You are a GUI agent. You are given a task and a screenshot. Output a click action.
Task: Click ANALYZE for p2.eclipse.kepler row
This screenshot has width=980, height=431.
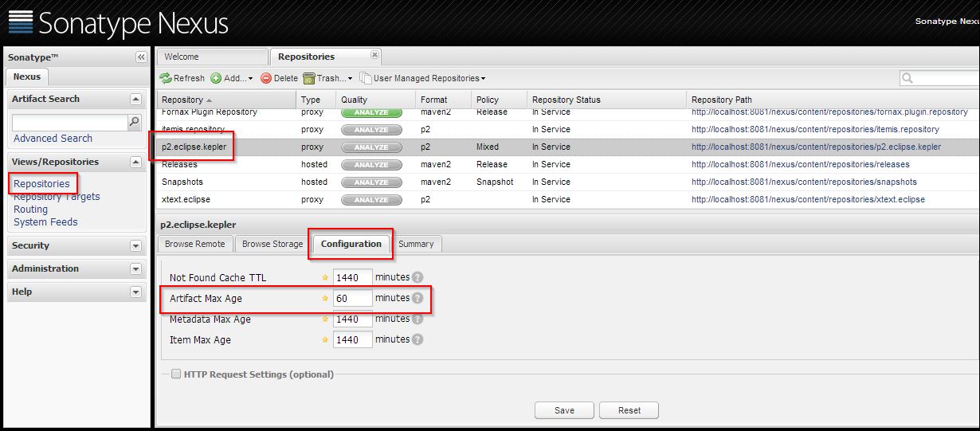(x=371, y=147)
